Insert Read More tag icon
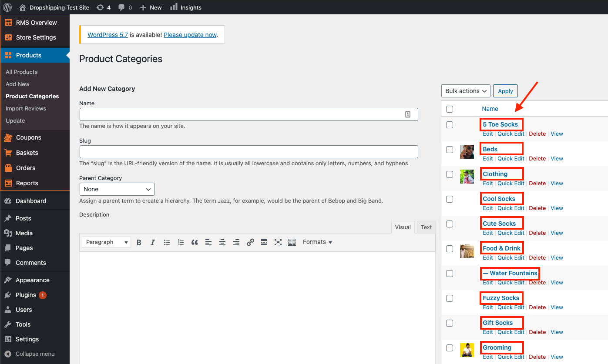This screenshot has width=608, height=364. 264,242
